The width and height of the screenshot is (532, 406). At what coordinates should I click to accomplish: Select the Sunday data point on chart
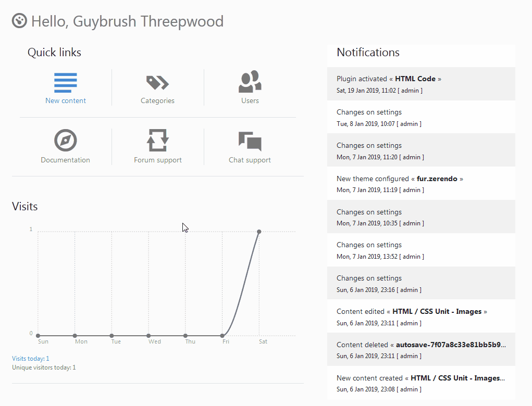point(38,336)
